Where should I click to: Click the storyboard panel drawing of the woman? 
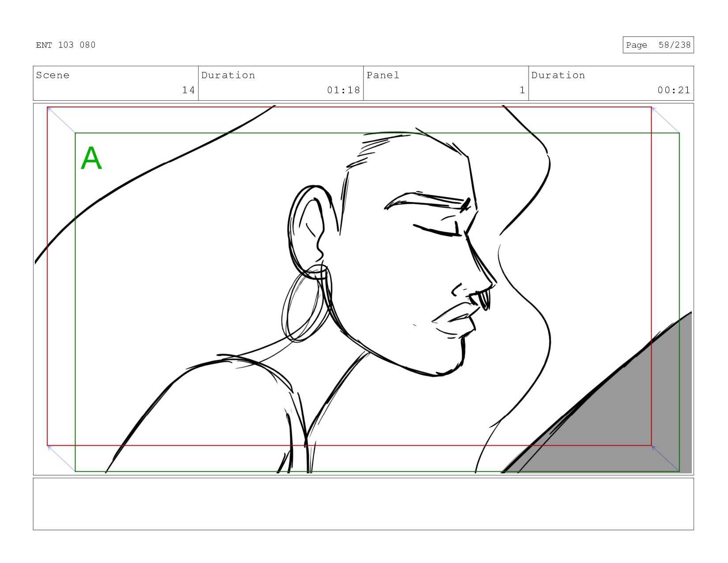363,289
